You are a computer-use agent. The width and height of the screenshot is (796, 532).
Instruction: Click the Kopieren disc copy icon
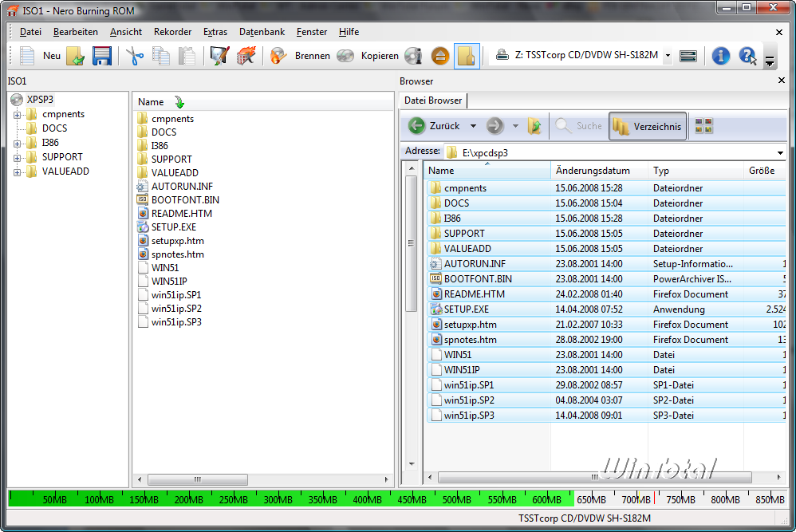coord(345,56)
